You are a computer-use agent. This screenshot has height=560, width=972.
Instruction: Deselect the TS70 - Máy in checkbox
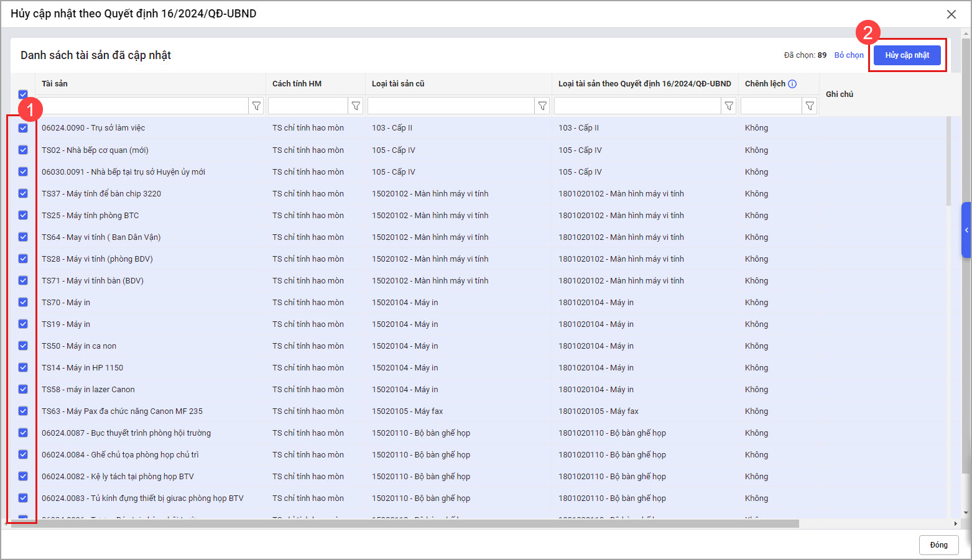(23, 302)
